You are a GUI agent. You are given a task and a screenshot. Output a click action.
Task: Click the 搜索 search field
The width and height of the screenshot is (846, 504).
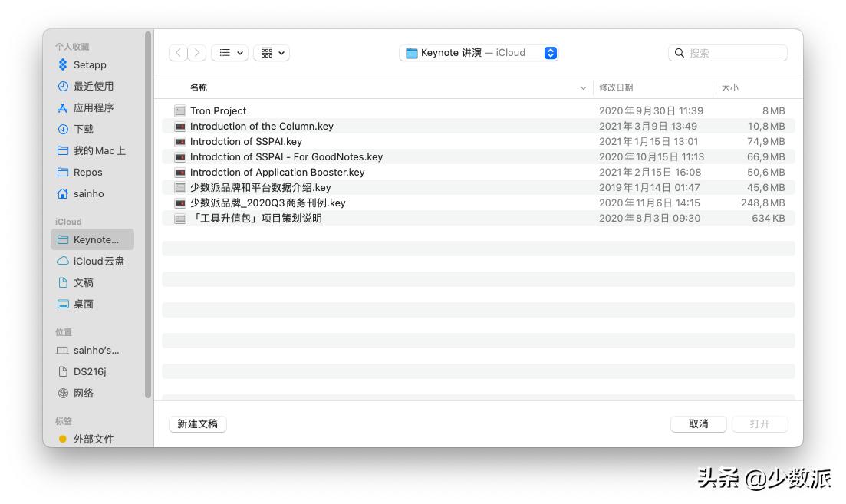[x=728, y=53]
